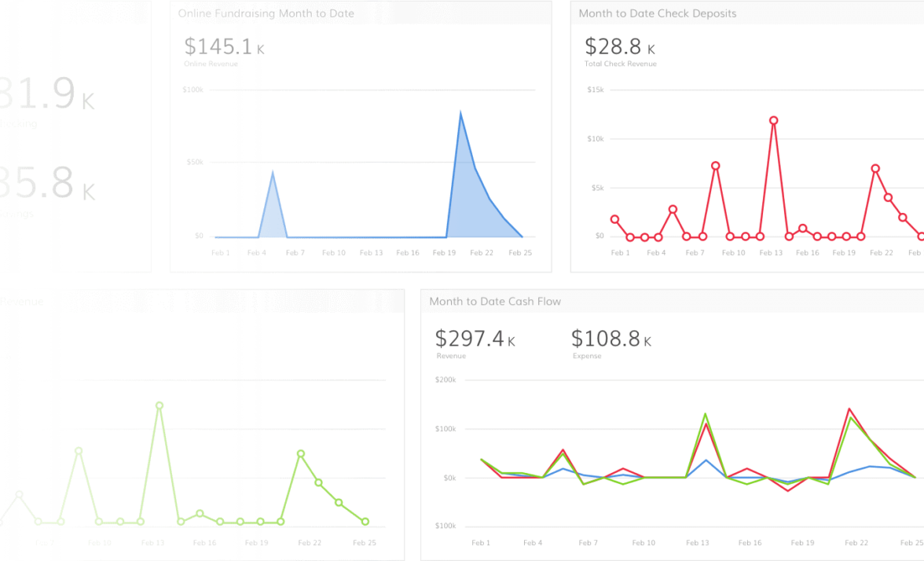Select the $108.8 K Expense total
Viewport: 924px width, 561px height.
(x=610, y=339)
